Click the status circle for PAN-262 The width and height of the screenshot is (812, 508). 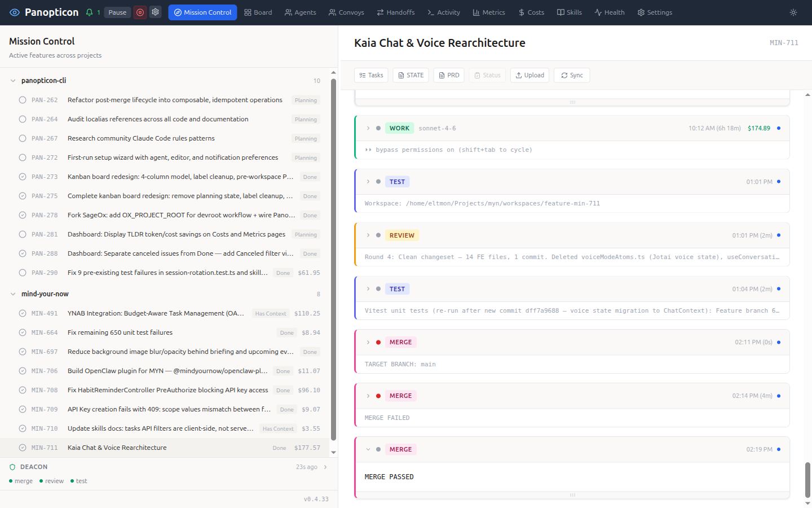23,100
